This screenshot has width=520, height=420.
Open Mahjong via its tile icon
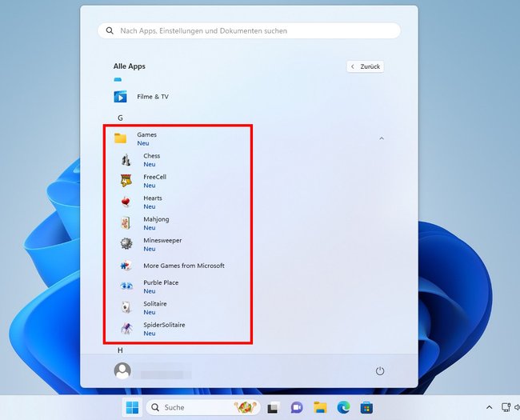[x=126, y=223]
